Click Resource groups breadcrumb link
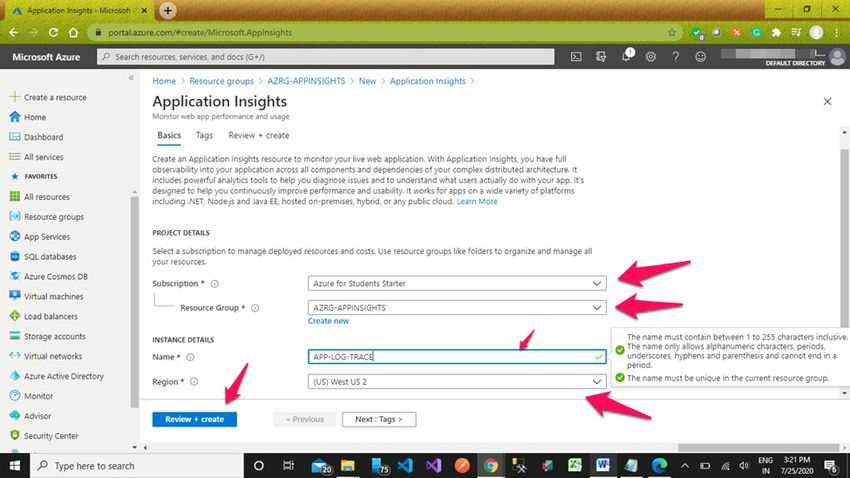Image resolution: width=850 pixels, height=478 pixels. click(x=221, y=81)
